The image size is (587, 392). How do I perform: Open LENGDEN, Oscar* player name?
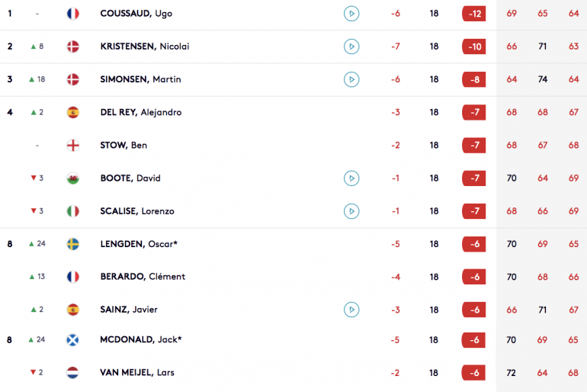pyautogui.click(x=139, y=244)
